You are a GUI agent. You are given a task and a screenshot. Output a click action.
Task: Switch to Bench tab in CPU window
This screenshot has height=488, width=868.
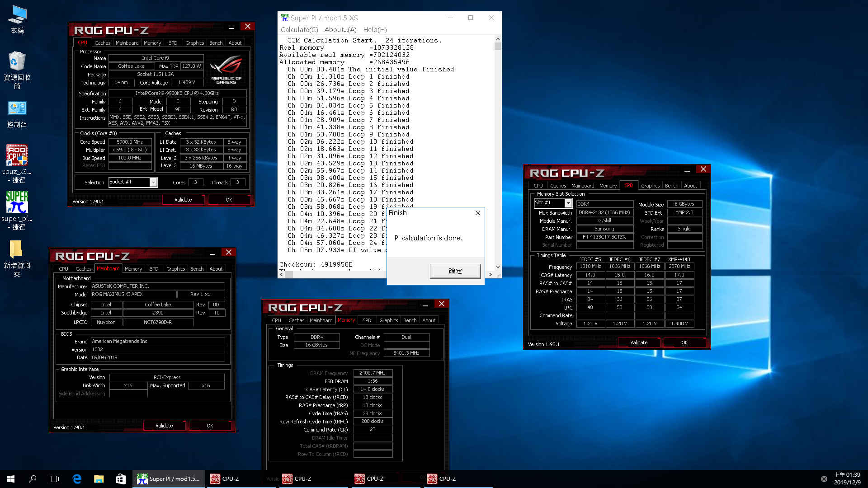216,43
